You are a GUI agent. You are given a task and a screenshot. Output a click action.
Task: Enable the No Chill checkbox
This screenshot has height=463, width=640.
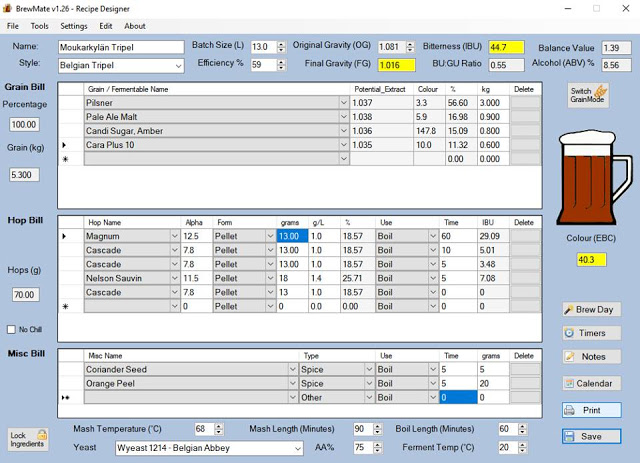12,329
